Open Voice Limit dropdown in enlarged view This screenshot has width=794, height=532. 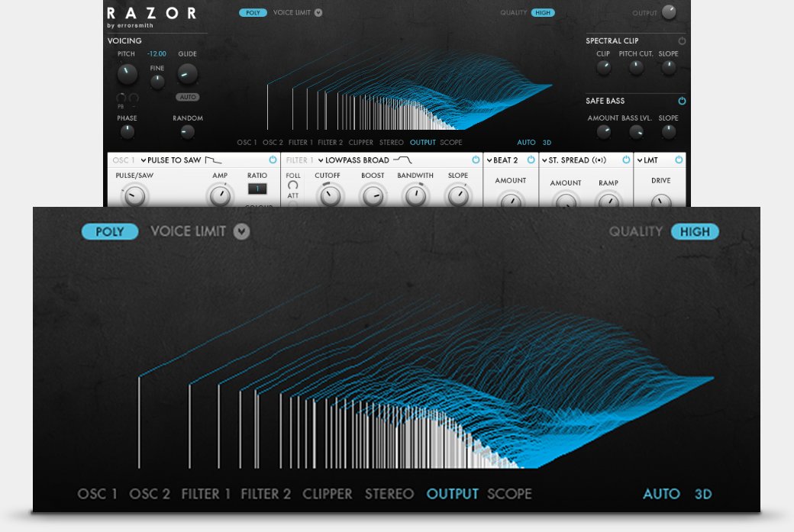pos(241,231)
